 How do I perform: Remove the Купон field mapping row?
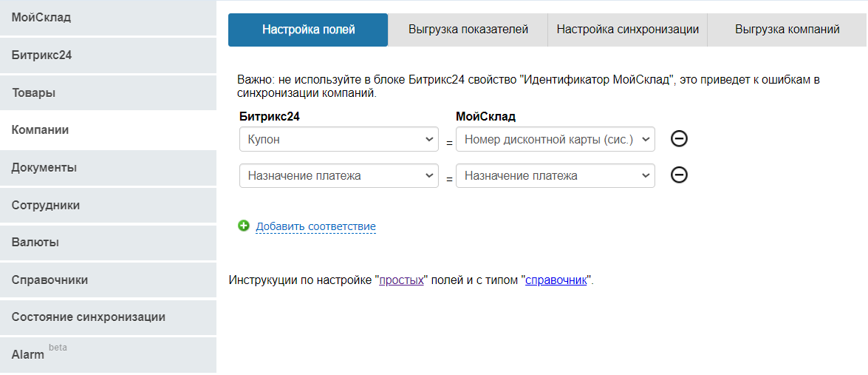point(679,138)
